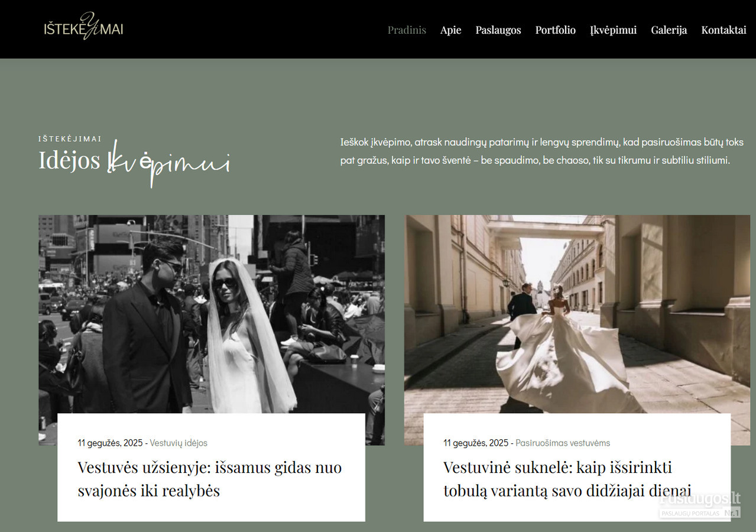
Task: Read article Vestuvinė suknelė: kaip išsirinkti
Action: click(x=567, y=479)
